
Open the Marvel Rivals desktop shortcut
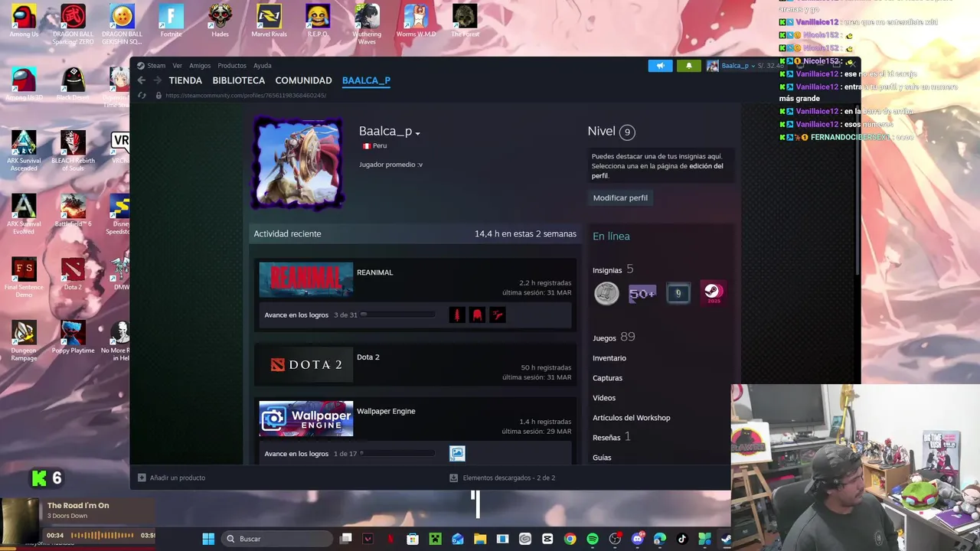pyautogui.click(x=269, y=21)
